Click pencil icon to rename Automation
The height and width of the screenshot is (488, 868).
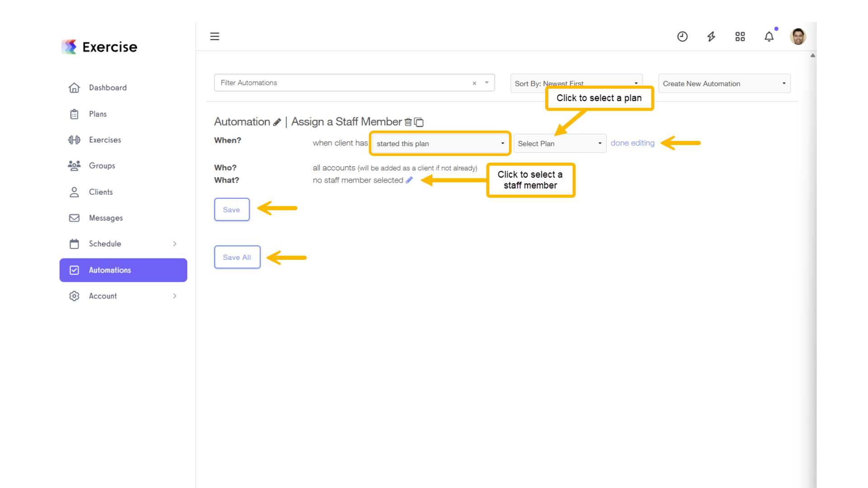pos(277,122)
